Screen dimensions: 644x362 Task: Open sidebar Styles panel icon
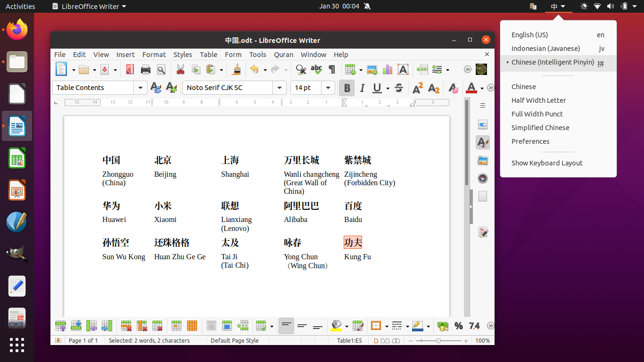pos(482,142)
